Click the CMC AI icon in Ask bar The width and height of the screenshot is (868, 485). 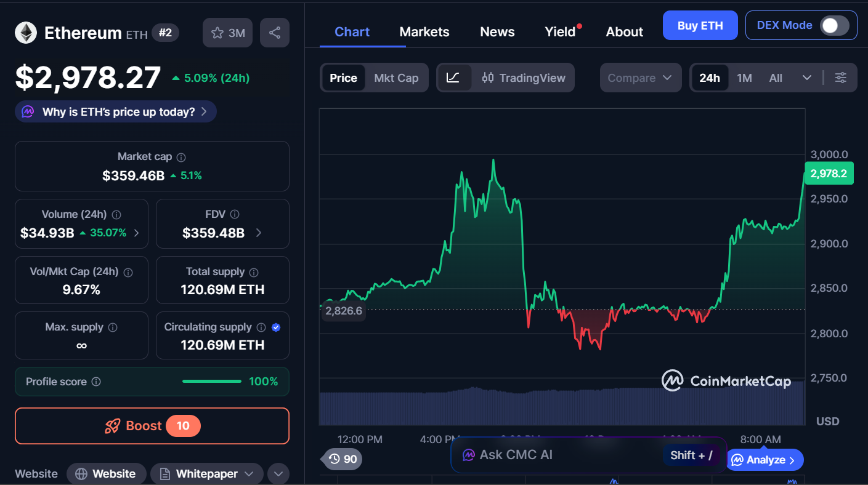click(469, 455)
